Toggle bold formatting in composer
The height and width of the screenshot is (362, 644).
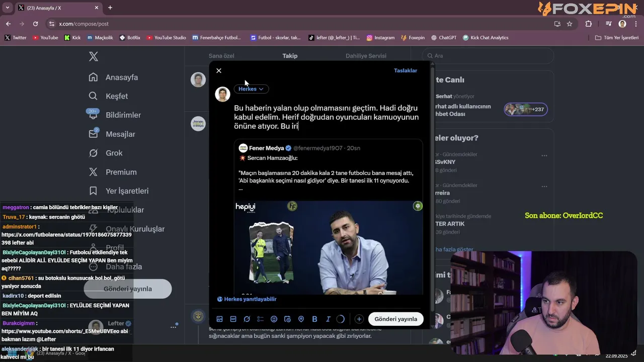pyautogui.click(x=314, y=319)
